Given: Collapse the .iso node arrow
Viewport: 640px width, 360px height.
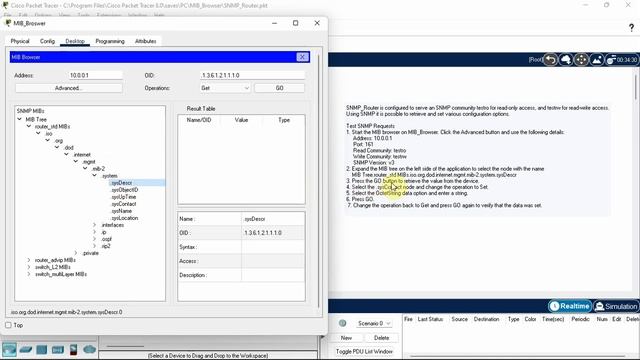Looking at the screenshot, I should [38, 133].
